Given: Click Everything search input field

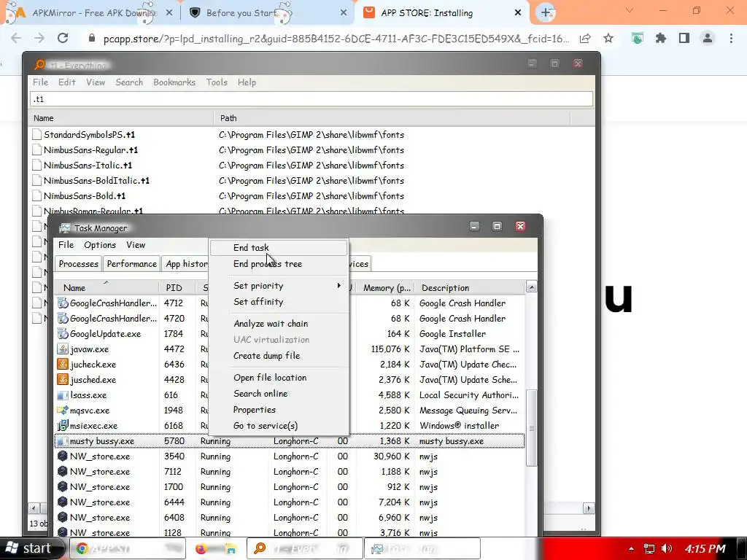Looking at the screenshot, I should (311, 99).
